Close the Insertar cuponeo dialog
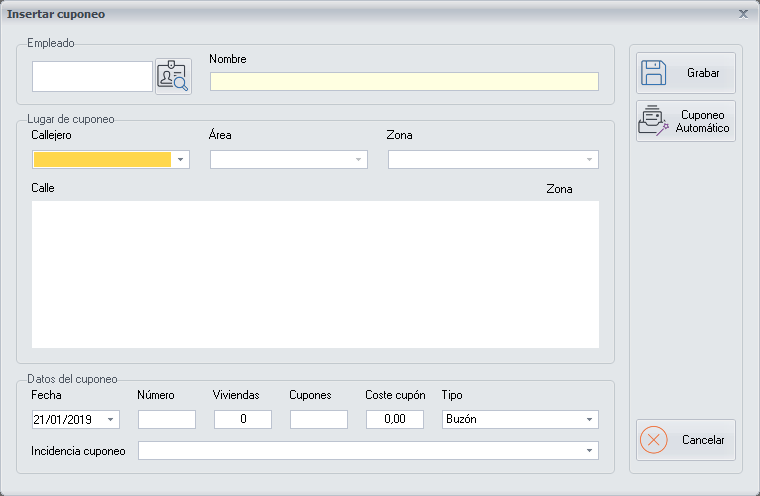 [x=743, y=14]
